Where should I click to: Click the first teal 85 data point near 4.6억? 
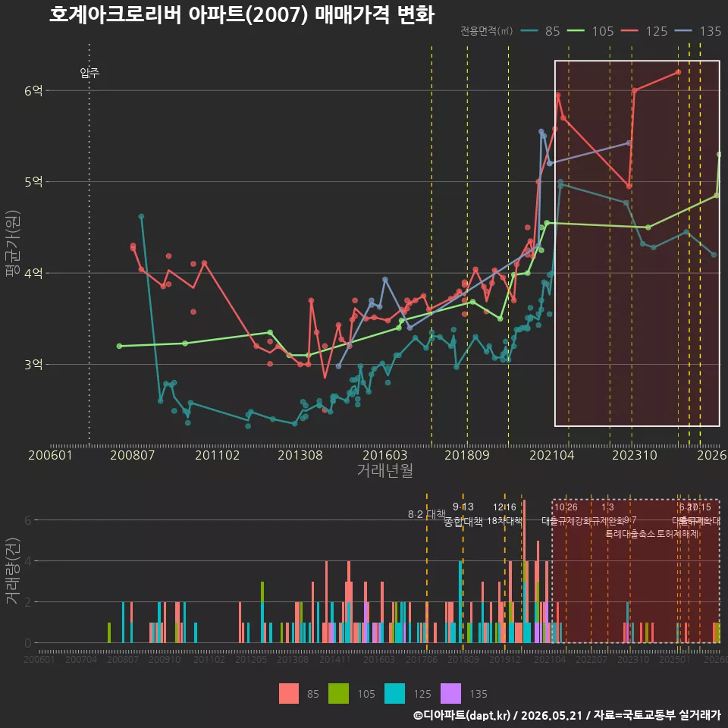(141, 216)
